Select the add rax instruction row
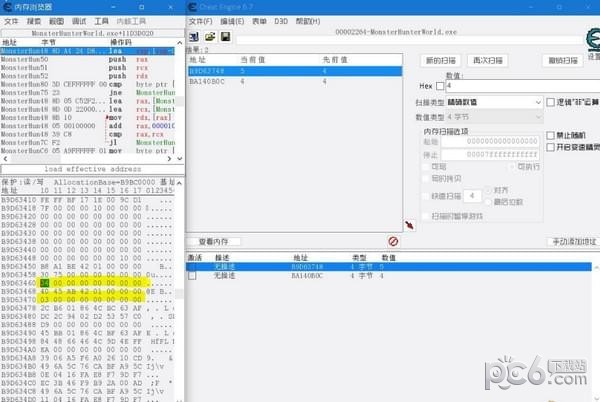This screenshot has height=402, width=600. click(x=88, y=126)
